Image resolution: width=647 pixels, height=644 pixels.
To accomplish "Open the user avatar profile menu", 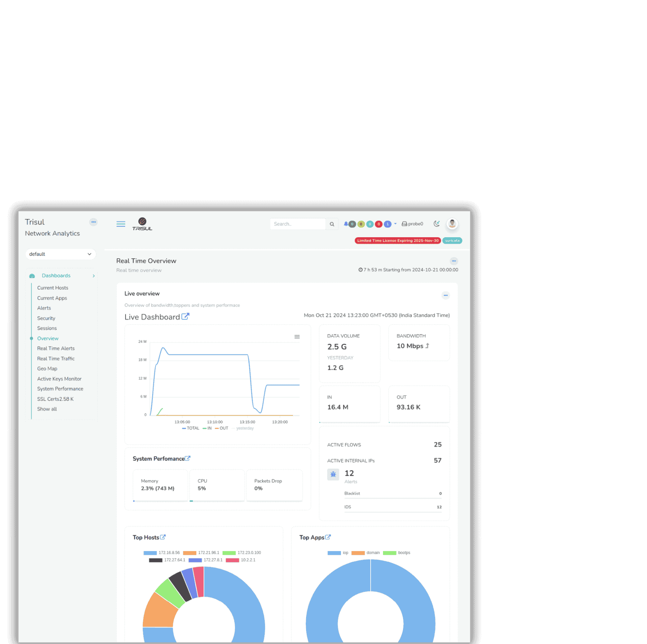I will (x=452, y=224).
